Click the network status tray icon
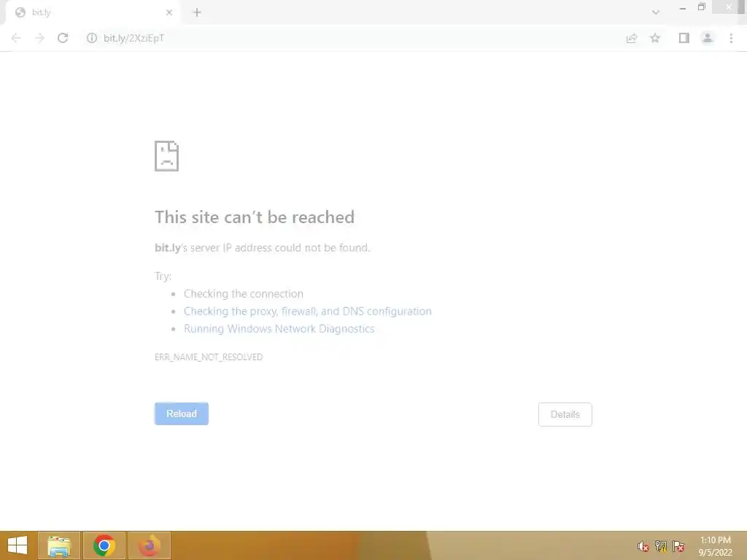This screenshot has width=747, height=560. [661, 546]
